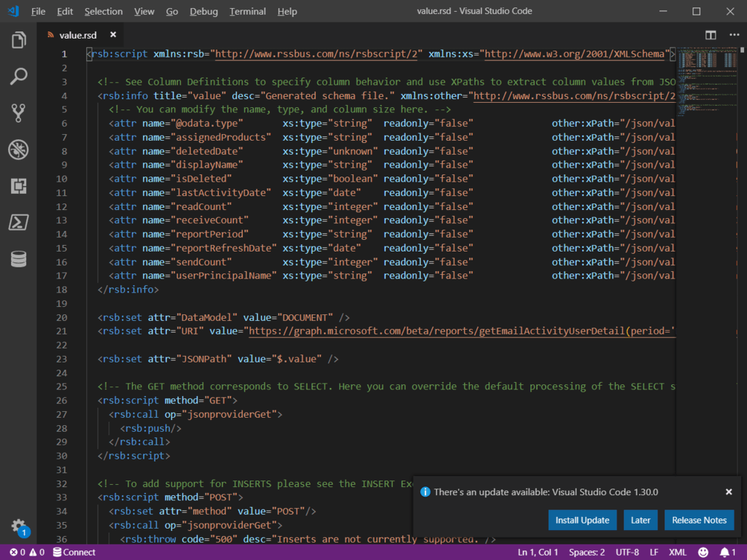Open the Search view in activity bar

18,76
